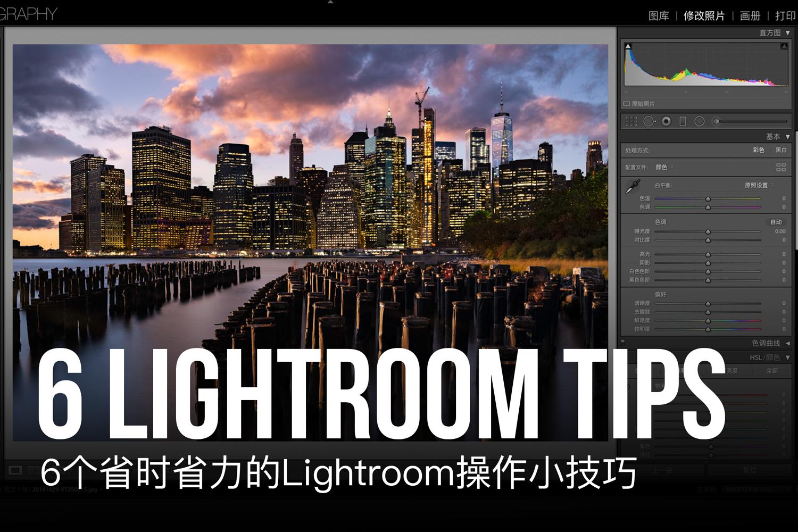798x532 pixels.
Task: Set treatment to 黑白
Action: [781, 150]
